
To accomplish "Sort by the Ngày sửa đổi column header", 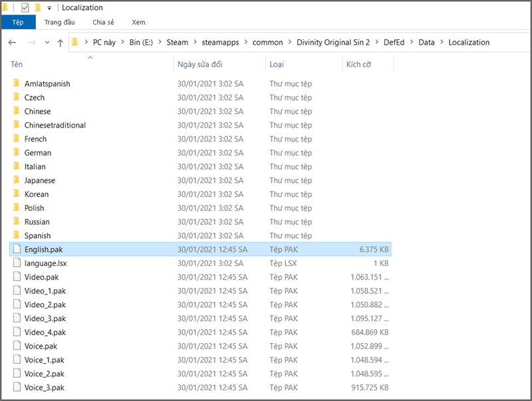I will tap(220, 65).
